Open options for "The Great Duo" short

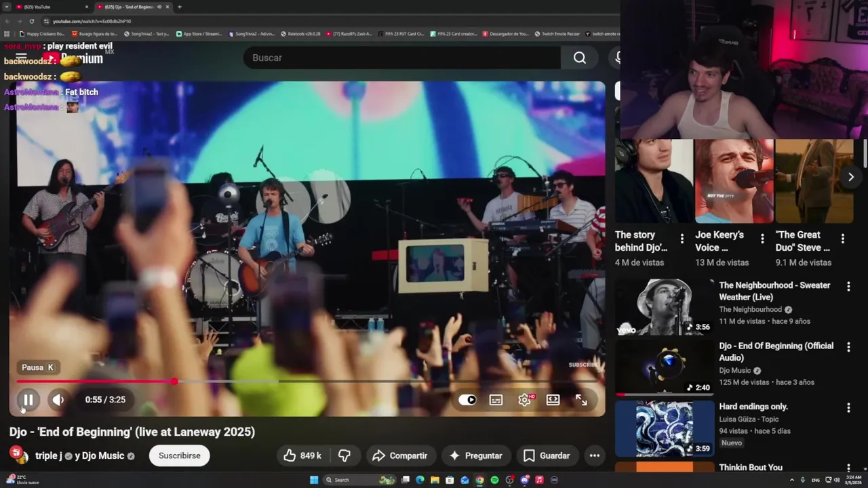[843, 239]
